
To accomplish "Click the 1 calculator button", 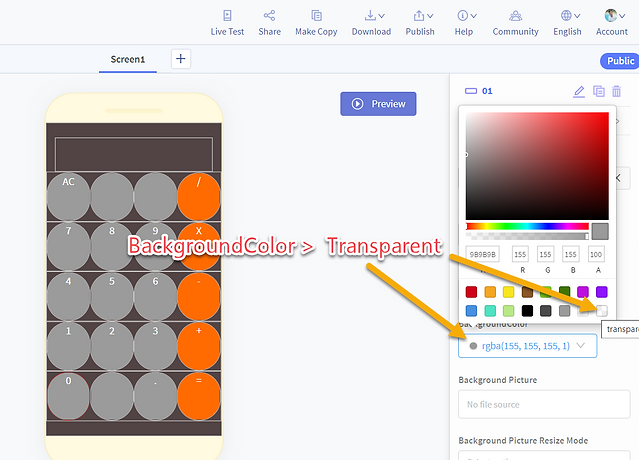I will (68, 346).
